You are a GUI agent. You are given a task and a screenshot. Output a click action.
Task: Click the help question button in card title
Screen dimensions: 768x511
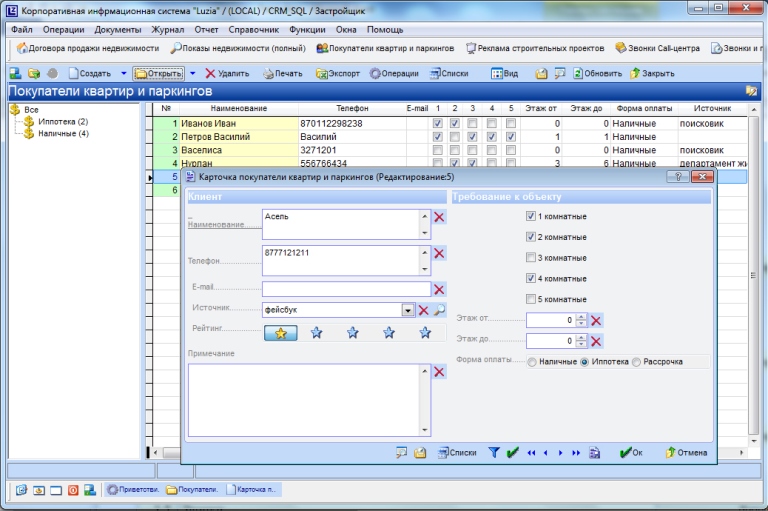pyautogui.click(x=678, y=177)
